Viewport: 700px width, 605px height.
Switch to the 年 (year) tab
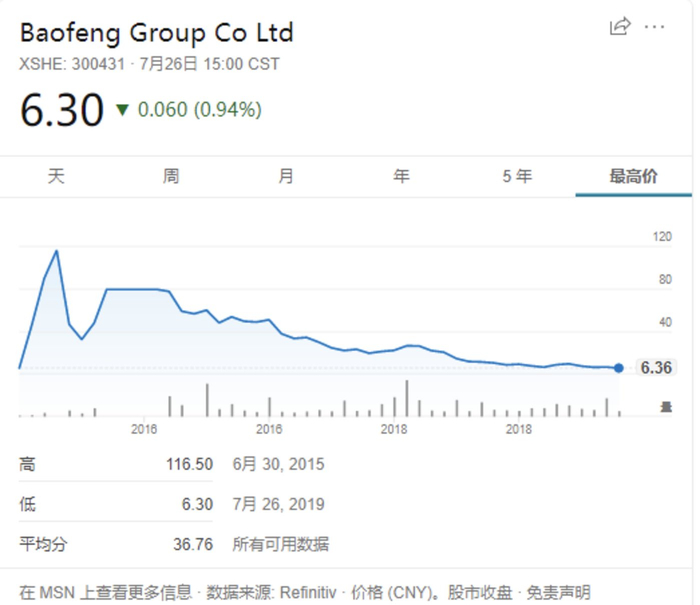coord(401,177)
